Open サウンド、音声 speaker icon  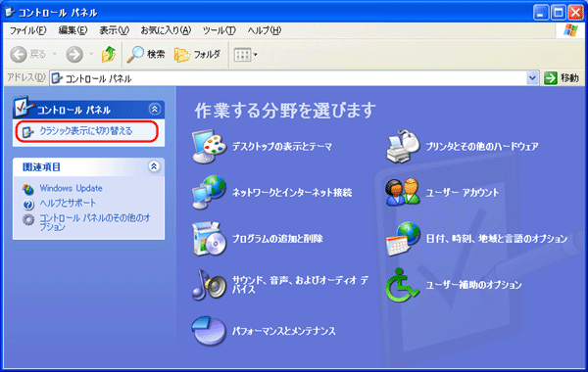coord(210,285)
